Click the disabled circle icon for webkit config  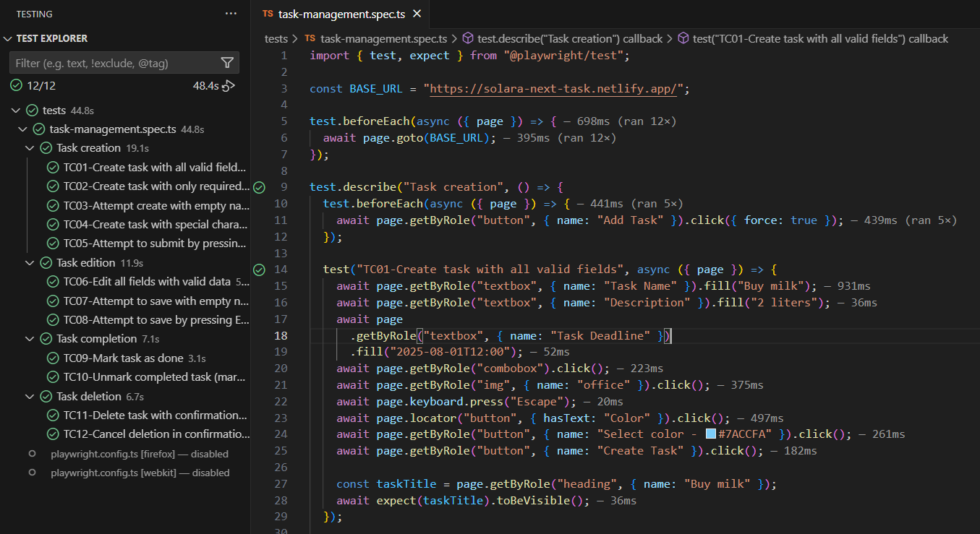click(32, 473)
